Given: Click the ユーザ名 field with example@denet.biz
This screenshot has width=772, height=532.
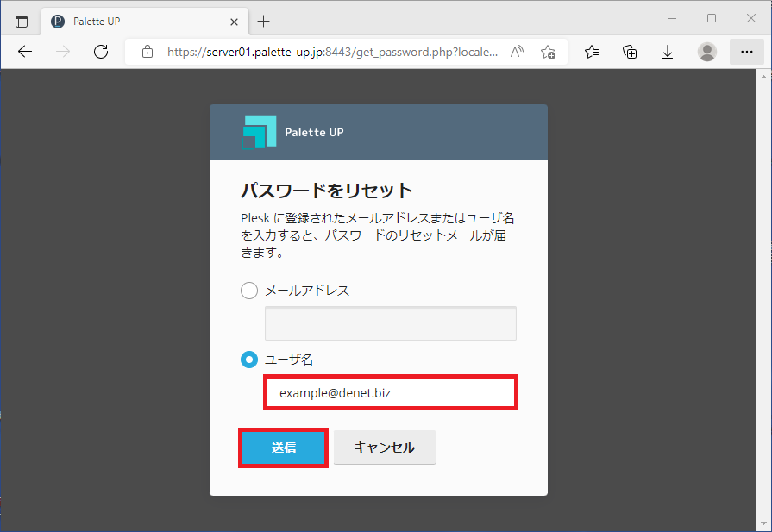Looking at the screenshot, I should click(x=391, y=392).
